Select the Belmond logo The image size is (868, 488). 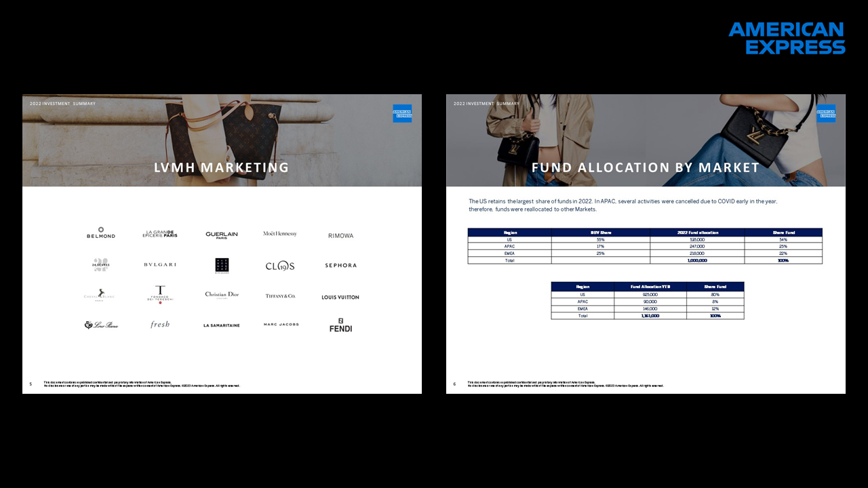click(101, 233)
